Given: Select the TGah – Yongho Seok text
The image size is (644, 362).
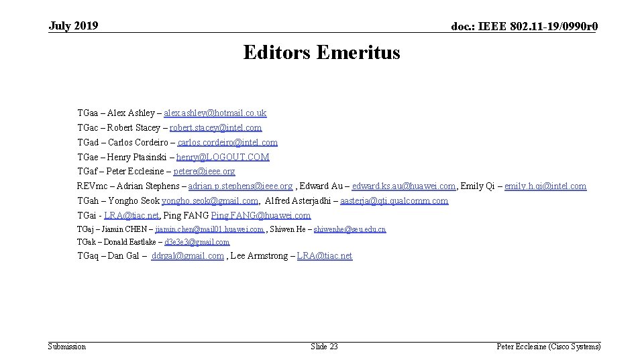Looking at the screenshot, I should point(118,200).
